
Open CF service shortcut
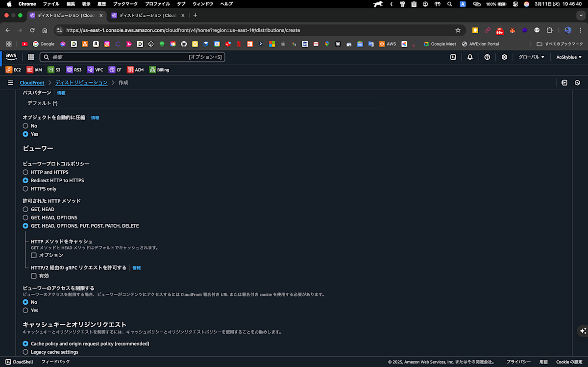tap(115, 70)
